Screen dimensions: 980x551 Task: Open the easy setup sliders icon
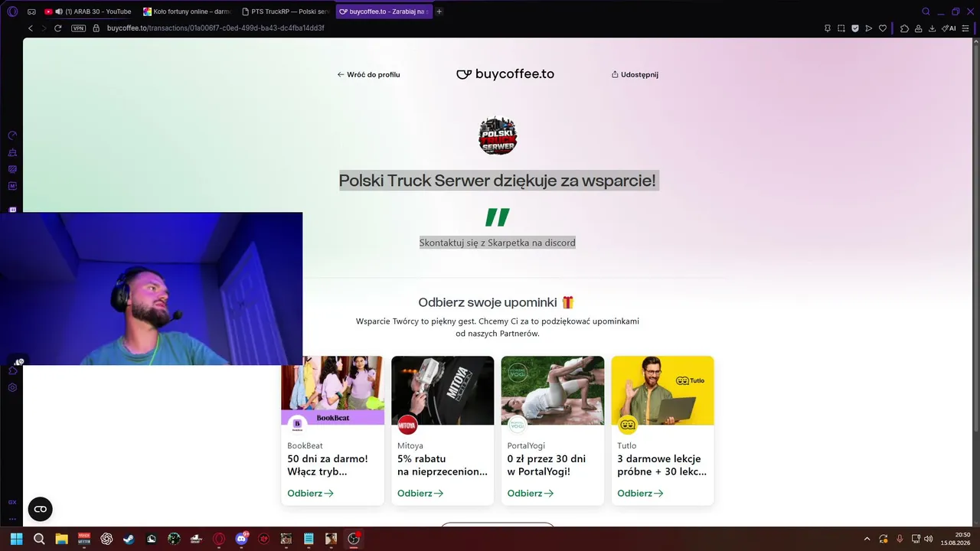965,28
